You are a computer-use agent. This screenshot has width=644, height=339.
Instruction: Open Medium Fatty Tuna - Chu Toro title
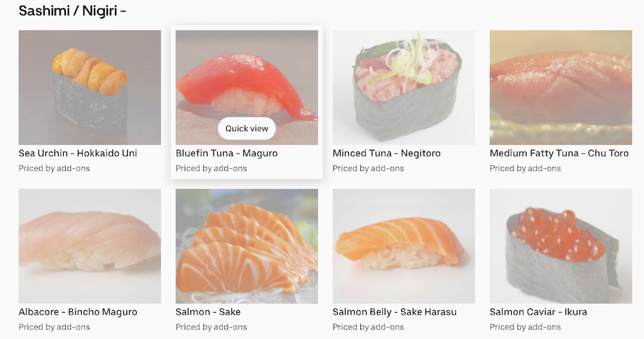pos(559,153)
